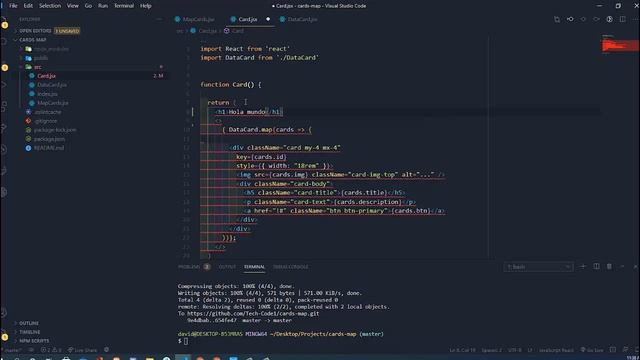The image size is (640, 360).
Task: Switch to the Debug Console tab
Action: coord(291,267)
